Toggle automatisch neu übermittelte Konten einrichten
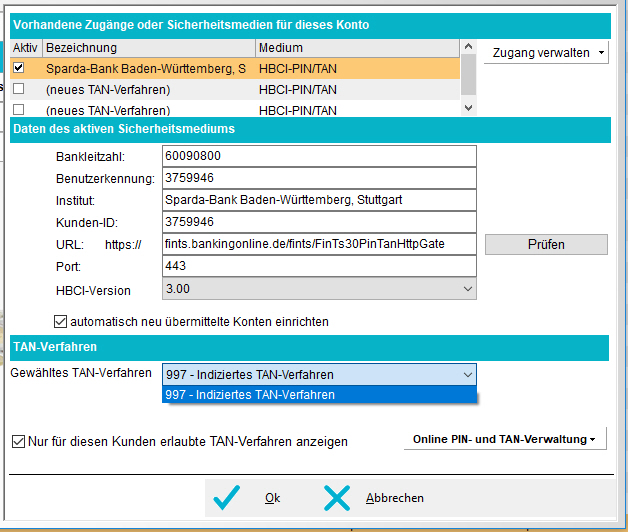The height and width of the screenshot is (532, 628). click(x=60, y=321)
